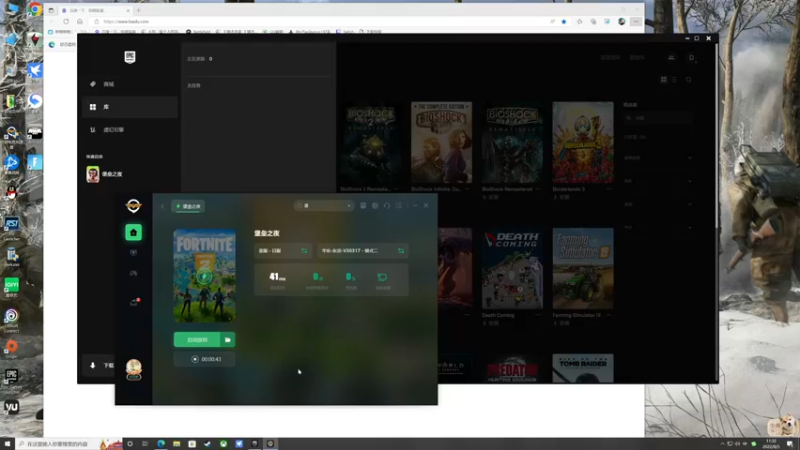This screenshot has height=450, width=800.
Task: Click the Epic library filter search field
Action: click(658, 118)
